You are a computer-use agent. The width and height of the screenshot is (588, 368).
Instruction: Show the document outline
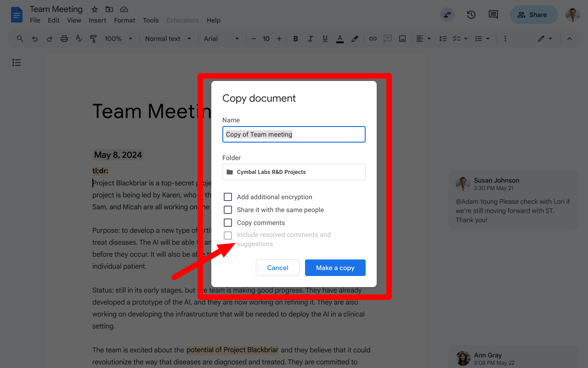point(17,63)
